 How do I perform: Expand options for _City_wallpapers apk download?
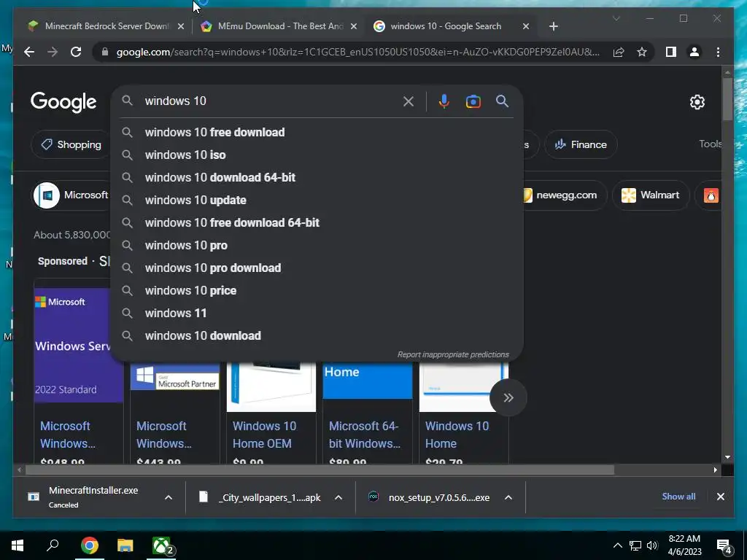click(338, 497)
